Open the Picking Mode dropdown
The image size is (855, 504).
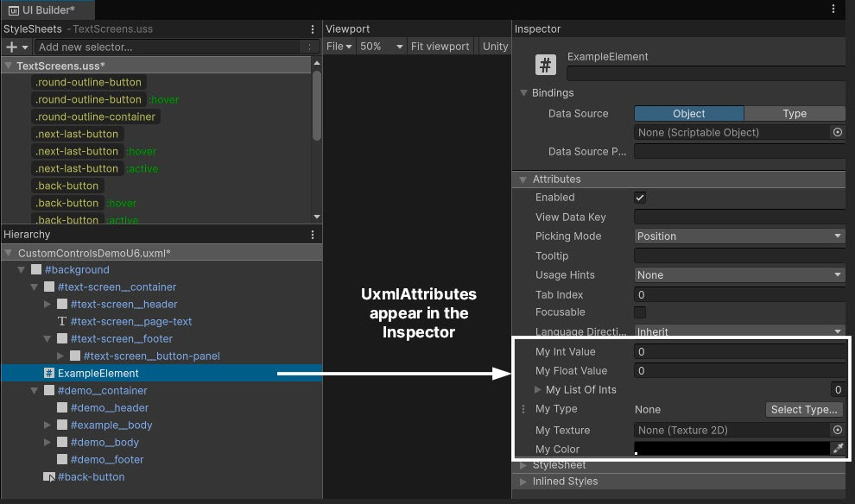click(x=739, y=236)
